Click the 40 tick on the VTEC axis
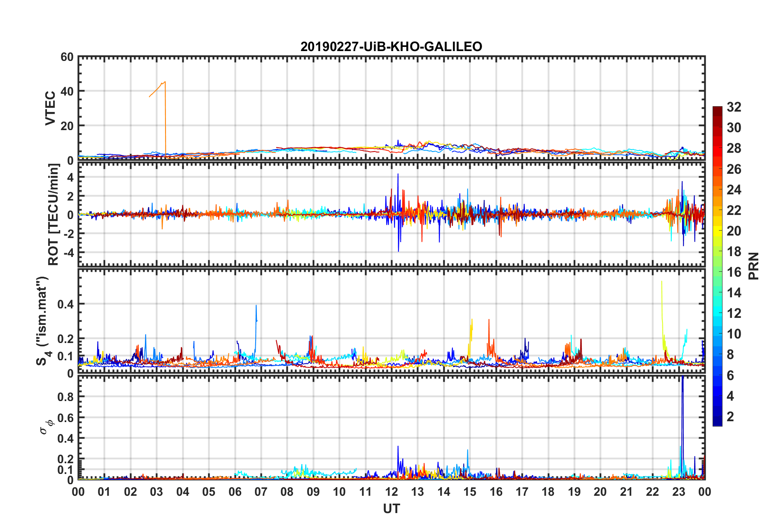 67,91
